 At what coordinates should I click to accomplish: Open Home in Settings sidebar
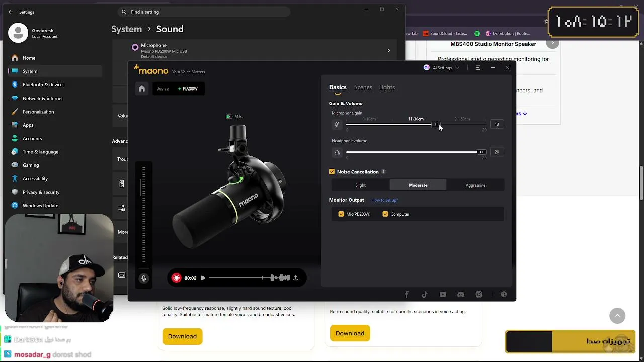click(55, 58)
